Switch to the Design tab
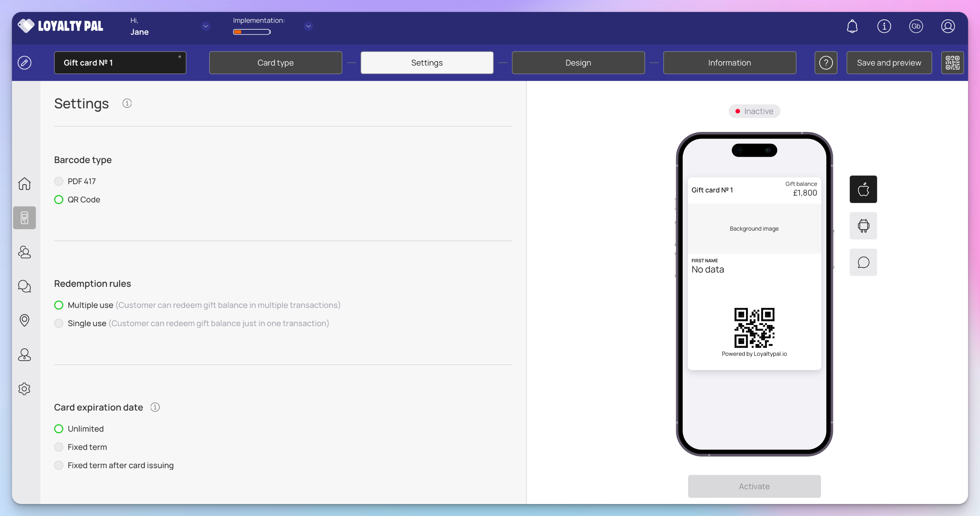980x516 pixels. point(578,63)
